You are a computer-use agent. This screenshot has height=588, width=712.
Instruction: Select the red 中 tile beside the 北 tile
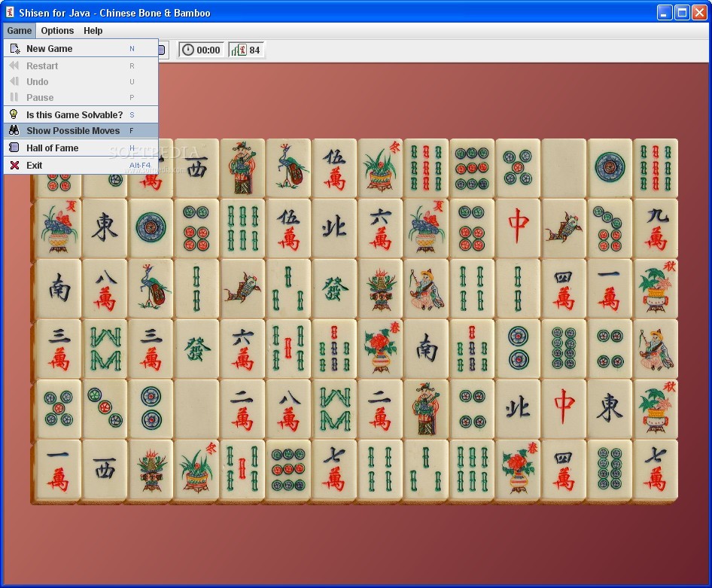[x=564, y=409]
